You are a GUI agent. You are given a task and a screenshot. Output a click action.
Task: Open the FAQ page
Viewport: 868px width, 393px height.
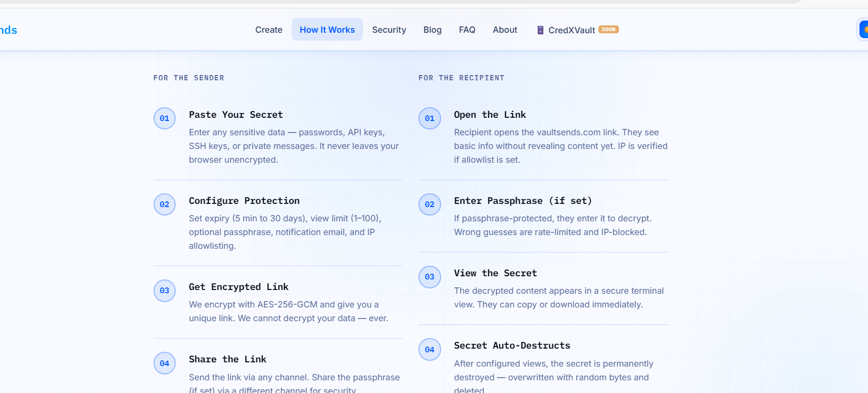(467, 30)
